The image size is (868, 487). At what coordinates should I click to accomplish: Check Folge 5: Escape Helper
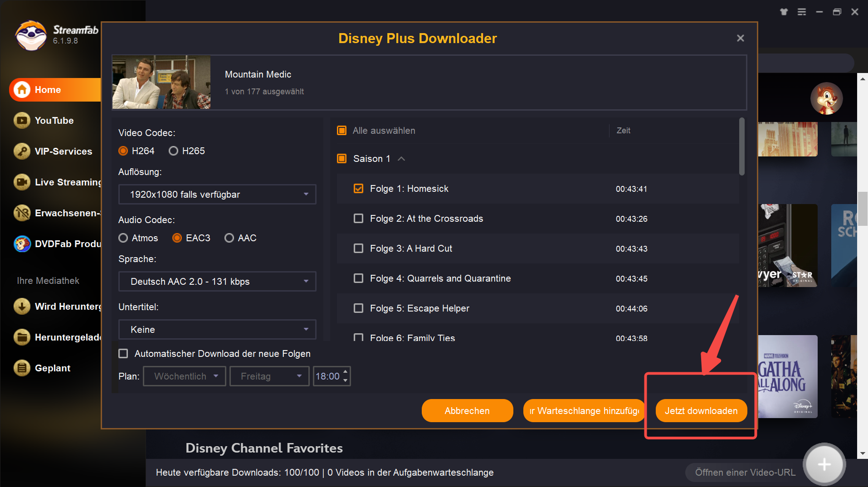click(x=358, y=308)
